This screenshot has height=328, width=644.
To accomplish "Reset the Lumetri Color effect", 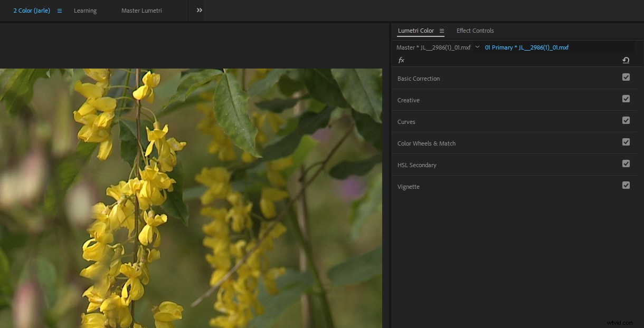I will tap(626, 60).
